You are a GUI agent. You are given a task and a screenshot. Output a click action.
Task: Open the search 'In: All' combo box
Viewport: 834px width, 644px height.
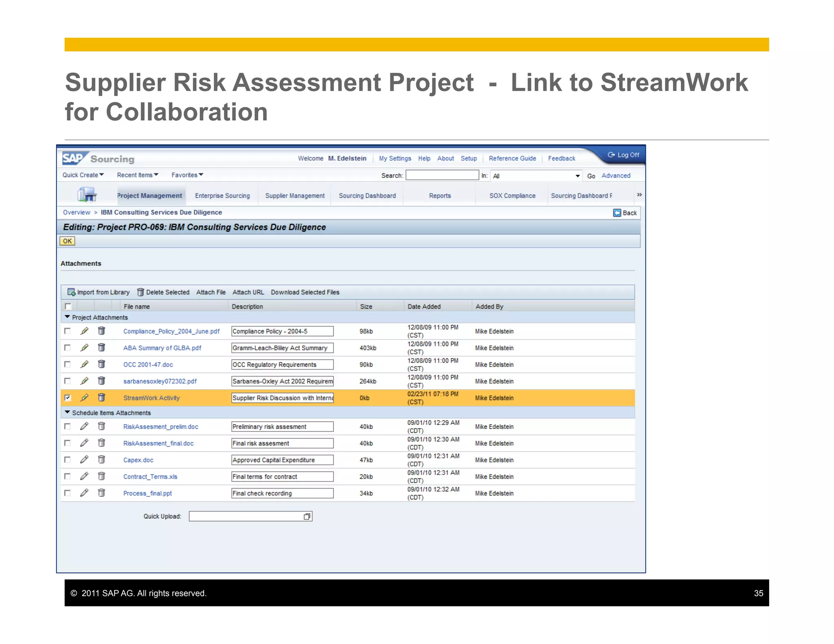pos(536,176)
